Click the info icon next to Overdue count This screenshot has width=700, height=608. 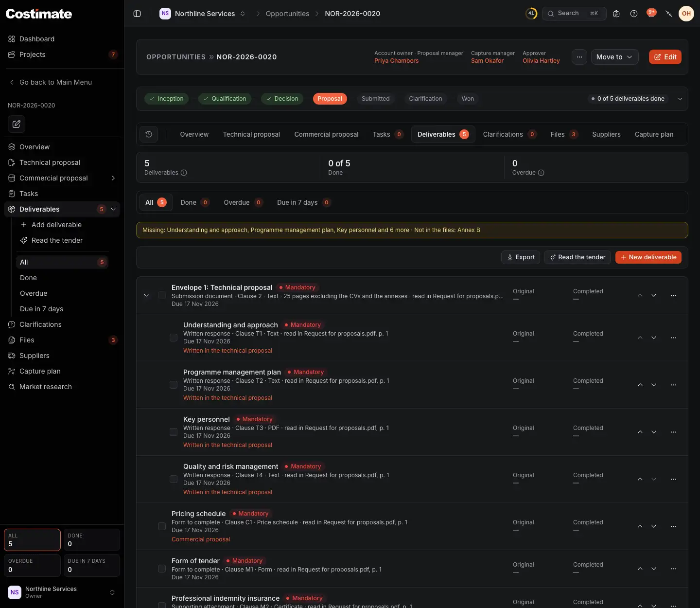click(x=541, y=173)
